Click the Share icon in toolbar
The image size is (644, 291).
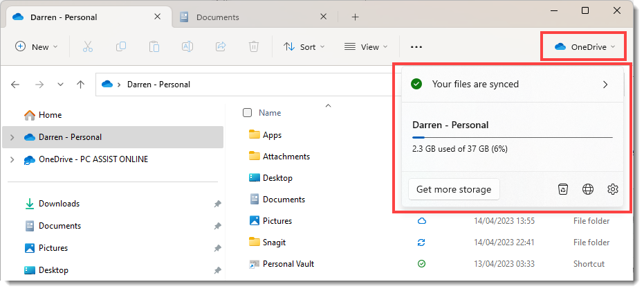pyautogui.click(x=221, y=46)
